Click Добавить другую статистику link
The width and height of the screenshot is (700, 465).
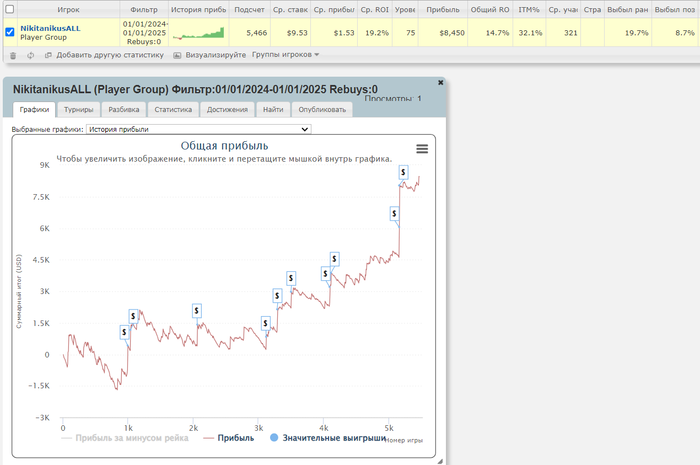tap(110, 55)
